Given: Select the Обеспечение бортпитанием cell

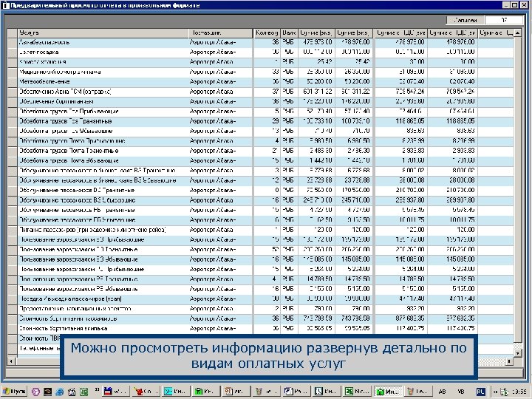Looking at the screenshot, I should (103, 101).
